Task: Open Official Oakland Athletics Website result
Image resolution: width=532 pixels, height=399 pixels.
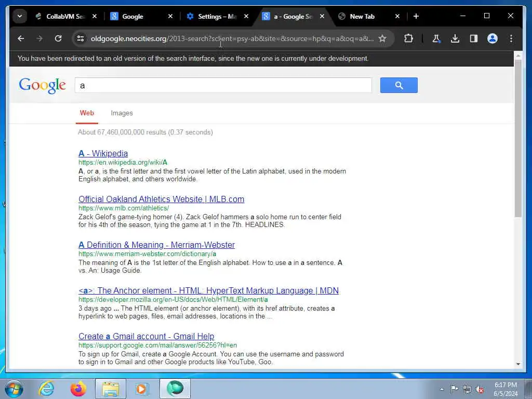Action: click(161, 199)
